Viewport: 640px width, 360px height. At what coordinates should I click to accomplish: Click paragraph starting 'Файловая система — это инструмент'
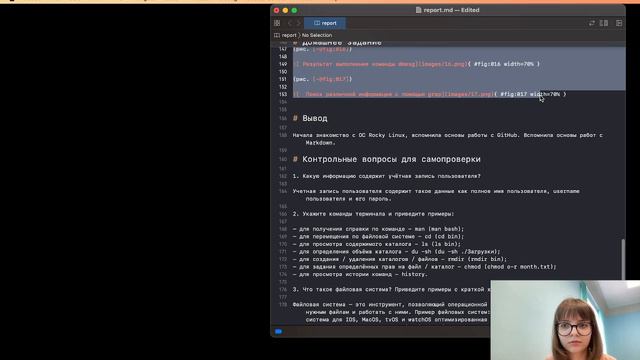point(391,312)
